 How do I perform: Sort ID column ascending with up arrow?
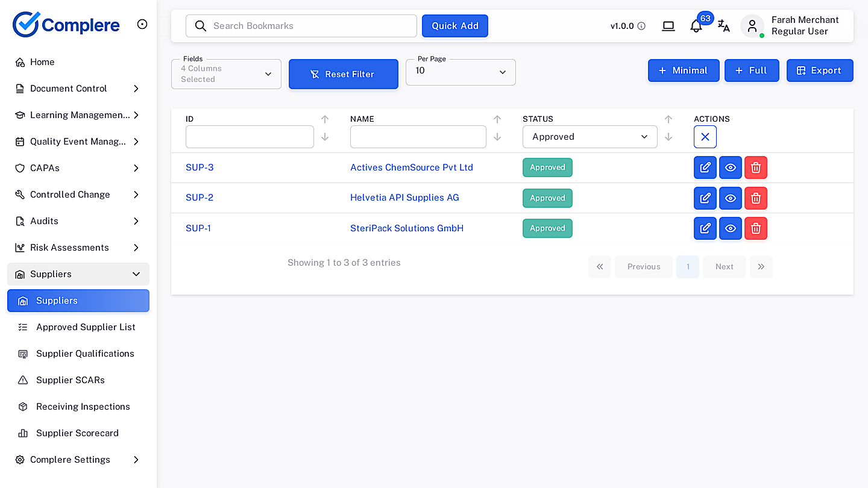325,119
